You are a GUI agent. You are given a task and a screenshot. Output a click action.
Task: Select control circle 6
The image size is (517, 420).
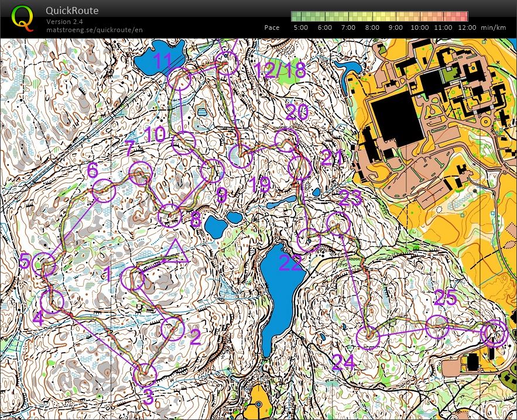(104, 191)
